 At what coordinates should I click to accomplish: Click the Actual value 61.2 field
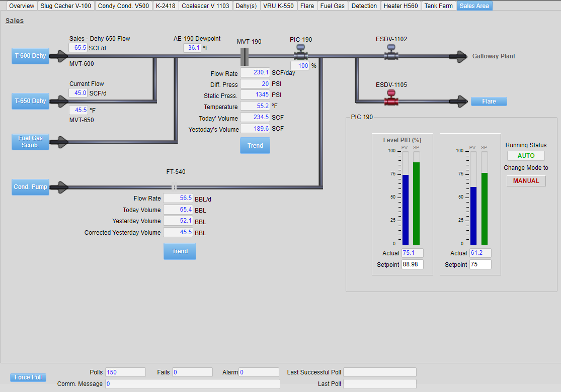click(480, 253)
